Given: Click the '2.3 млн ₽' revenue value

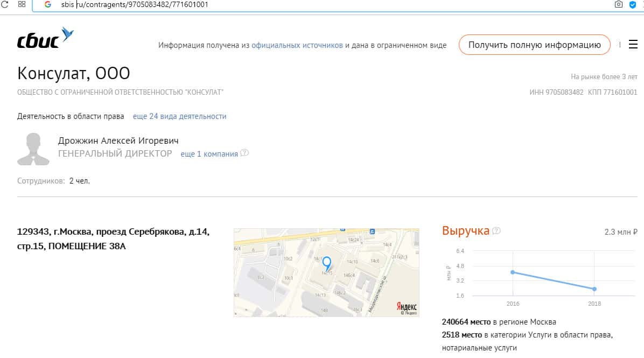Looking at the screenshot, I should point(621,232).
